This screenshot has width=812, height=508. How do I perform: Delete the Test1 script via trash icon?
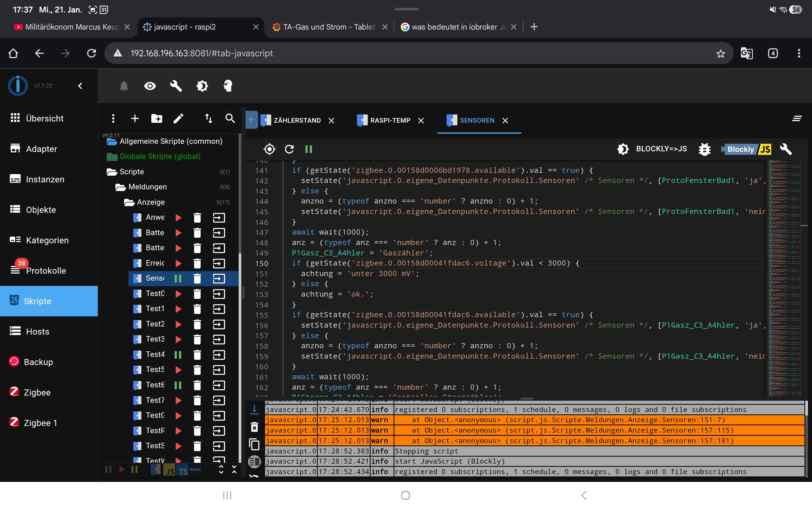pyautogui.click(x=197, y=309)
